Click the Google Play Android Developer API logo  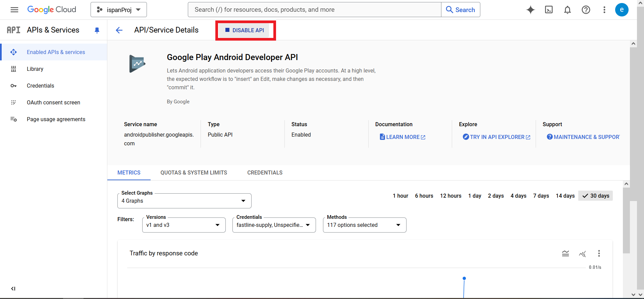point(138,64)
